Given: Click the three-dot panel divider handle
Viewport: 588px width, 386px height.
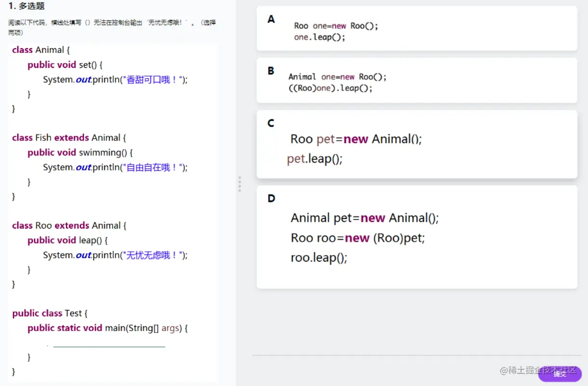Looking at the screenshot, I should coord(239,184).
